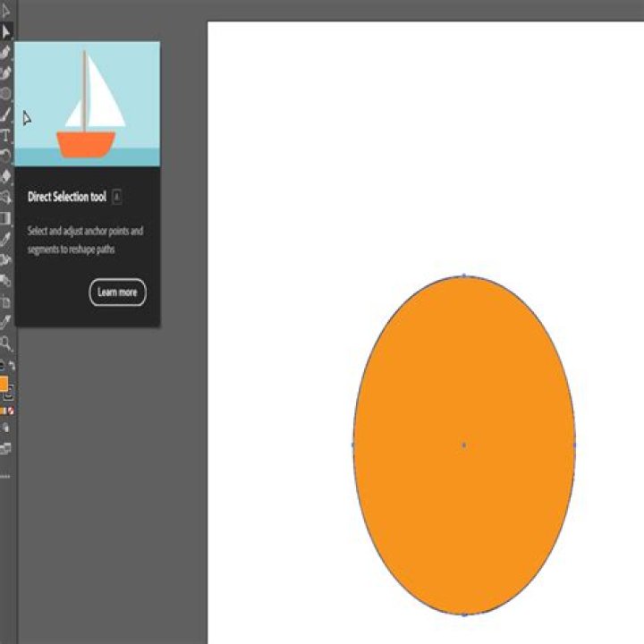The height and width of the screenshot is (644, 644).
Task: Swap fill and stroke colors arrow
Action: tap(12, 366)
